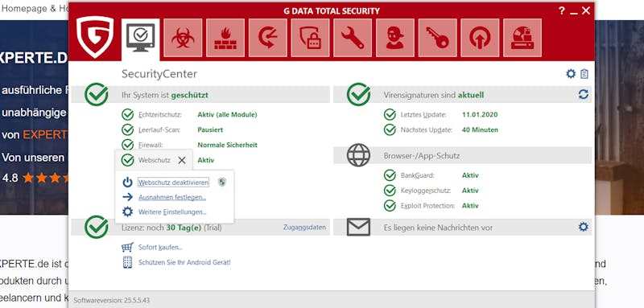The image size is (644, 308).
Task: Click the Exploit Protection check icon
Action: point(390,206)
